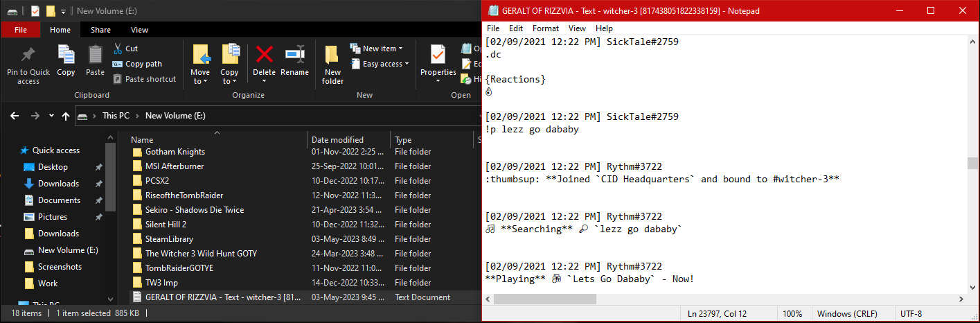Click the Documents icon in navigation pane

(29, 200)
